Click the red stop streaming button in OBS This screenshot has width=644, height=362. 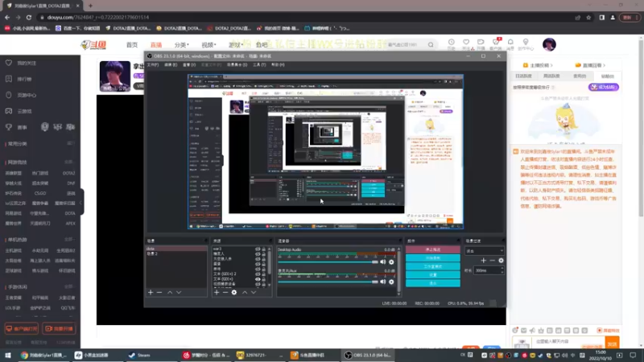(433, 249)
